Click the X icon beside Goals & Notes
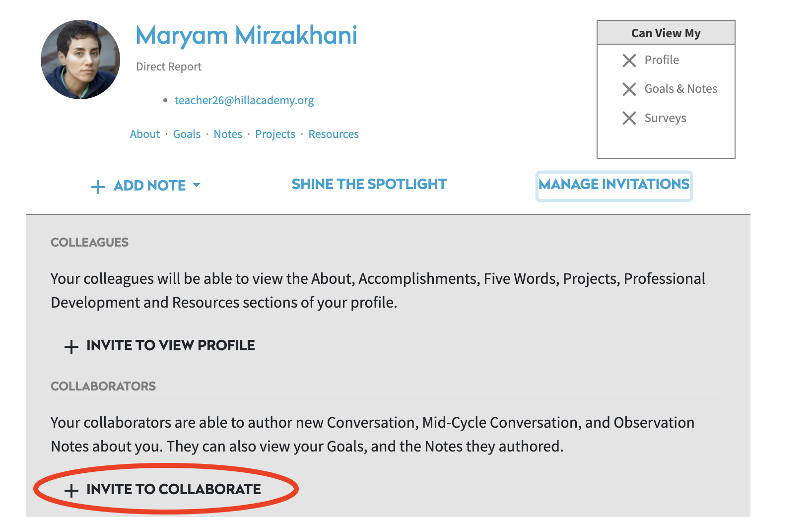Viewport: 812px width, 517px height. pos(629,89)
